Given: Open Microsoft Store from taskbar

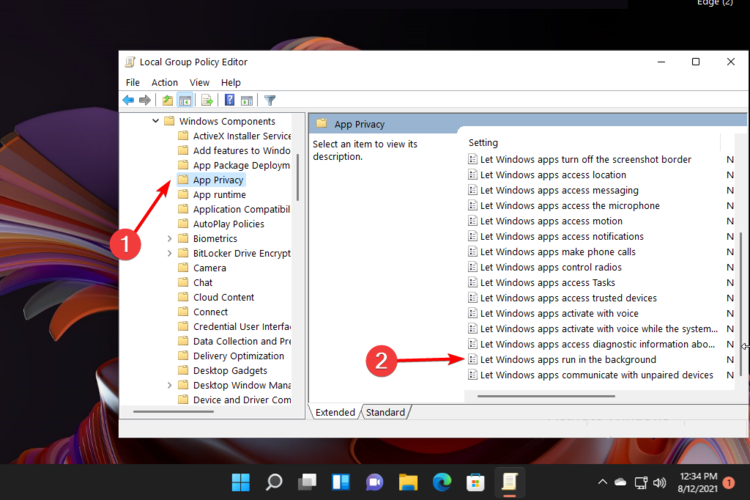Looking at the screenshot, I should click(475, 482).
